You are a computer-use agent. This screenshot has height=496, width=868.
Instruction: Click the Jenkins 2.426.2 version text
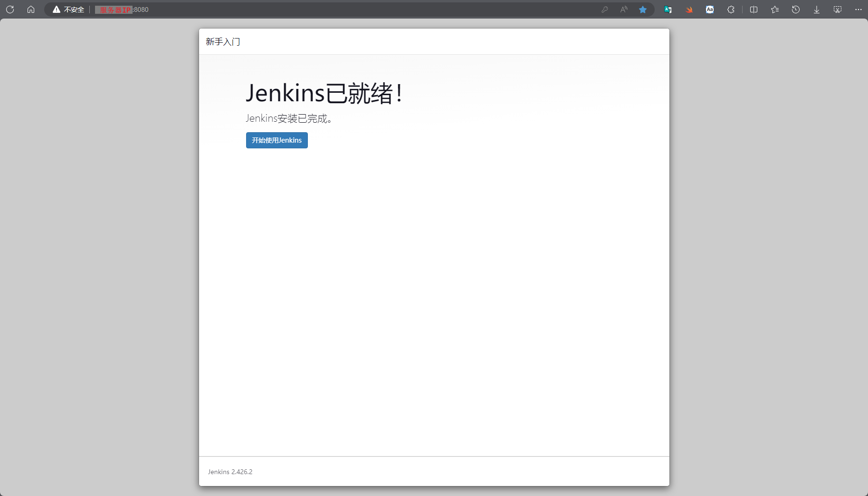[x=230, y=472]
